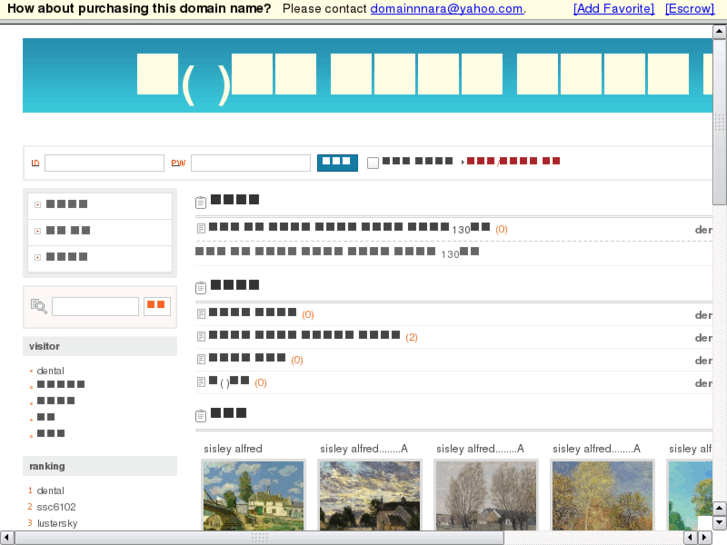Viewport: 727px width, 545px height.
Task: Click the horizontal scrollbar thumb
Action: coord(259,538)
